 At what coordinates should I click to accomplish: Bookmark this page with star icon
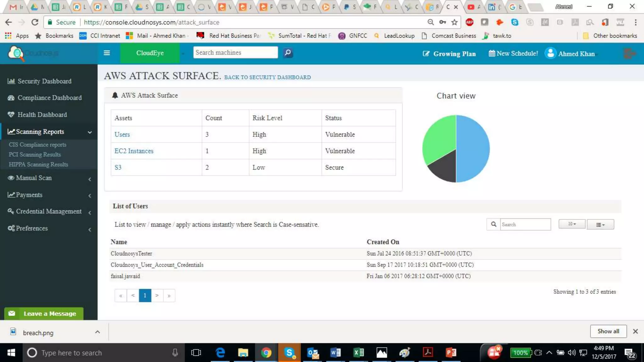coord(454,22)
